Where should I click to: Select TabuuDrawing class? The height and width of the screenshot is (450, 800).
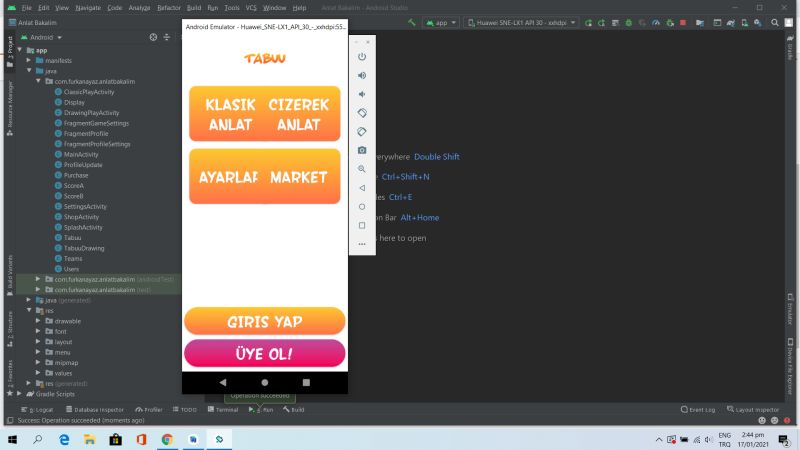[84, 248]
